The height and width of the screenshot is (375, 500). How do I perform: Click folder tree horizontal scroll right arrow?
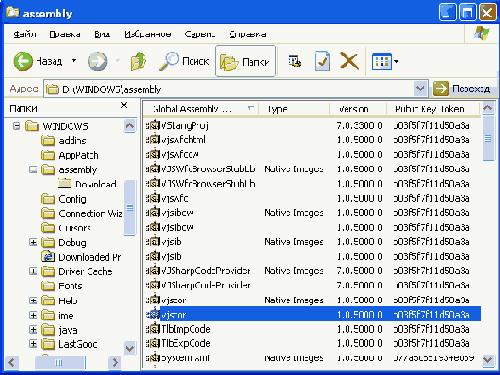[115, 362]
